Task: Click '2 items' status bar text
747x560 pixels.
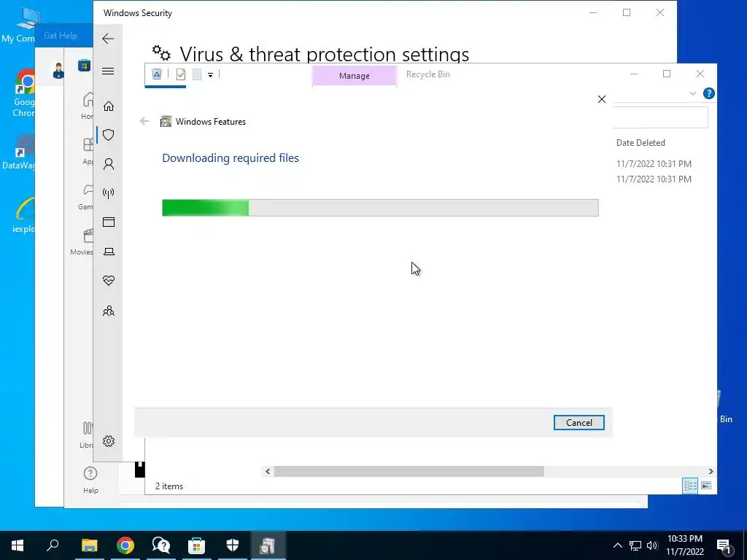Action: (169, 486)
